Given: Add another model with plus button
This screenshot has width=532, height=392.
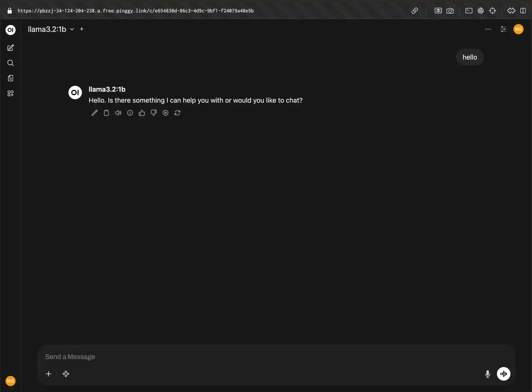Looking at the screenshot, I should point(82,29).
